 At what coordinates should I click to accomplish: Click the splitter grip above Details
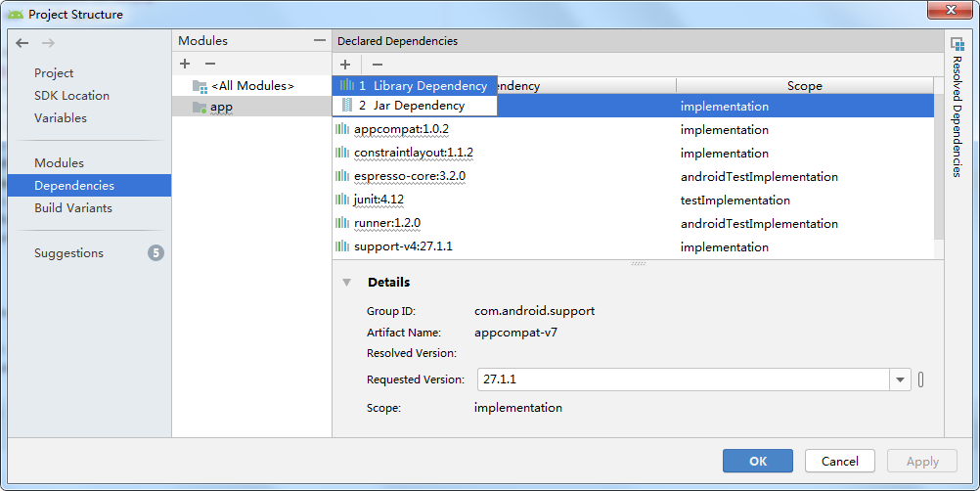click(x=638, y=264)
